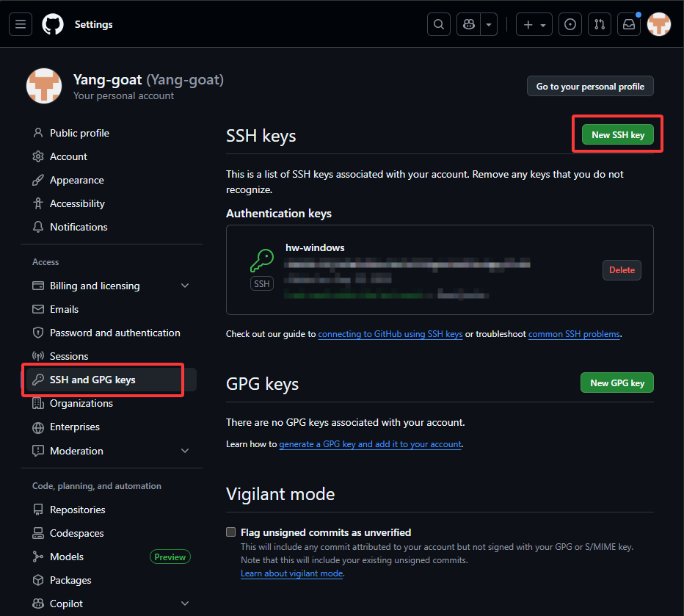Expand the Moderation section chevron
The image size is (684, 616).
pyautogui.click(x=185, y=451)
